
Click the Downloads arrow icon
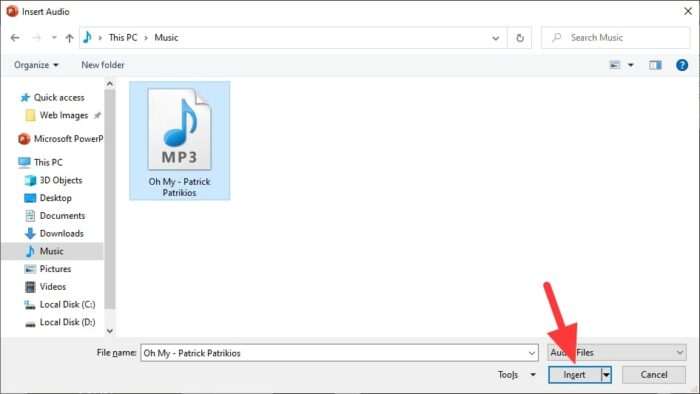pyautogui.click(x=30, y=233)
